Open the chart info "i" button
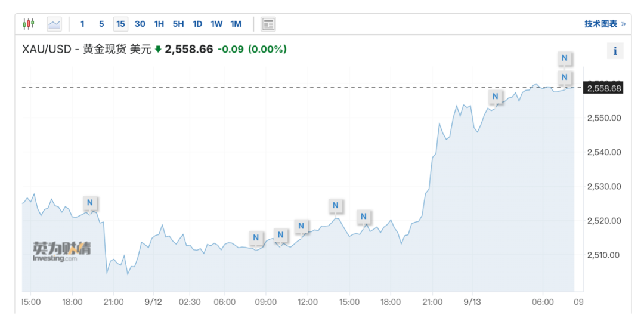 pyautogui.click(x=615, y=51)
